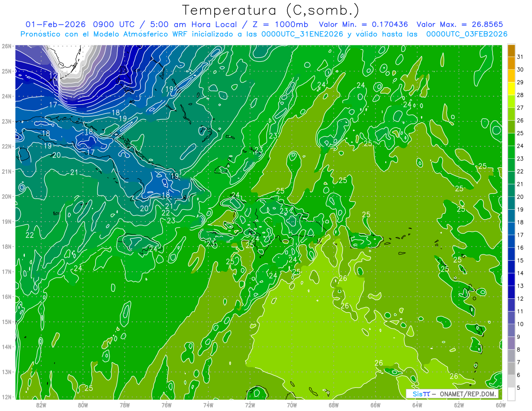532x411 pixels.
Task: Click the colorbar label "14"
Action: [520, 273]
